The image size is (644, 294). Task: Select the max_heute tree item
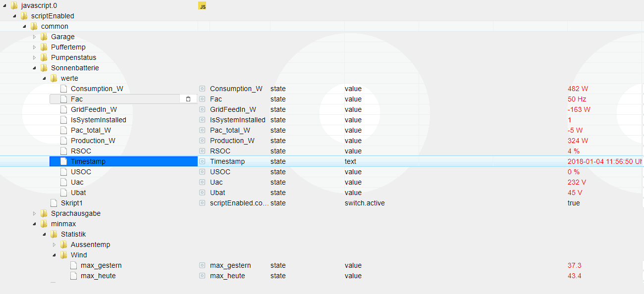click(98, 276)
